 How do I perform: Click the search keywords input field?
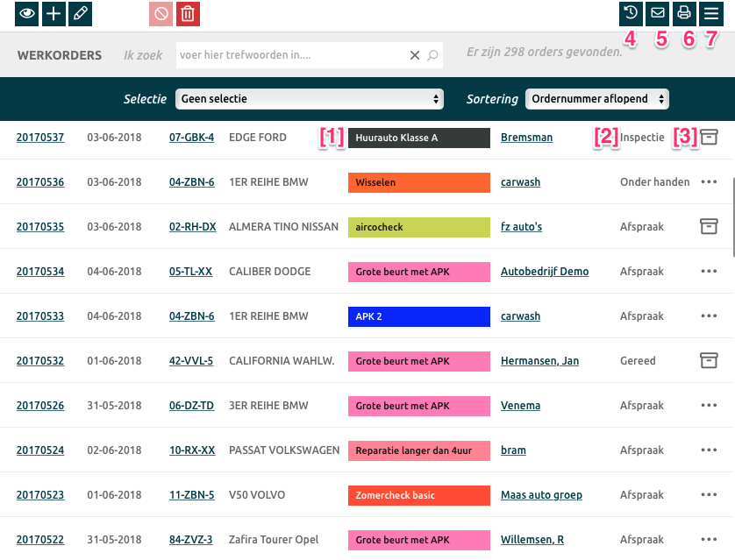(x=289, y=55)
